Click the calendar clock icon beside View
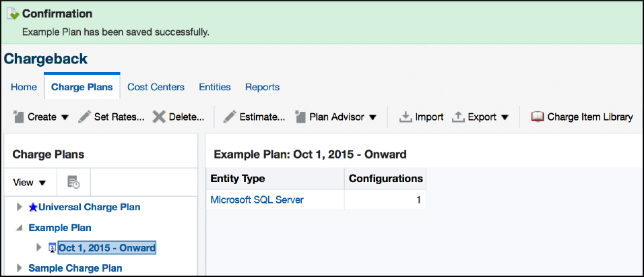Screen dimensions: 644x277 coord(74,182)
